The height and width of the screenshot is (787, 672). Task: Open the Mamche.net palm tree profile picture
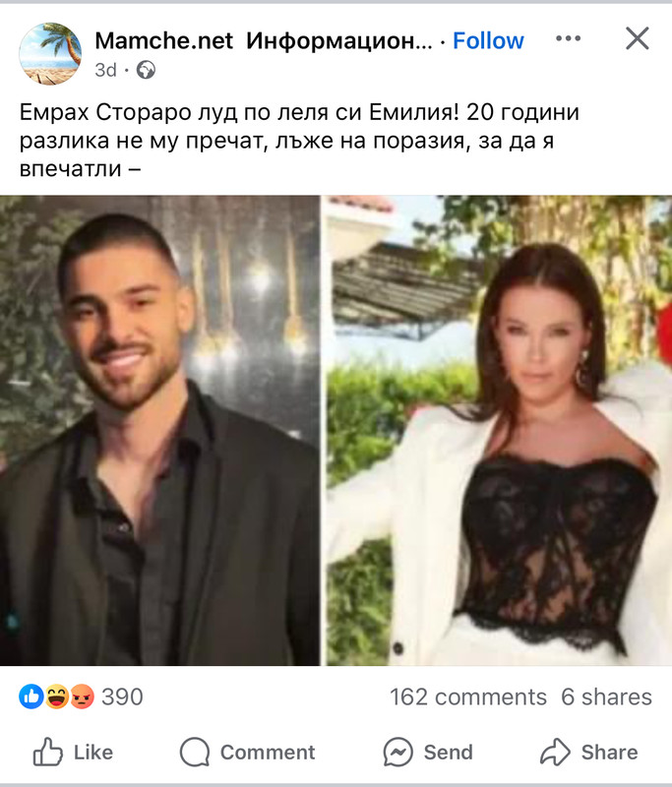pyautogui.click(x=50, y=54)
